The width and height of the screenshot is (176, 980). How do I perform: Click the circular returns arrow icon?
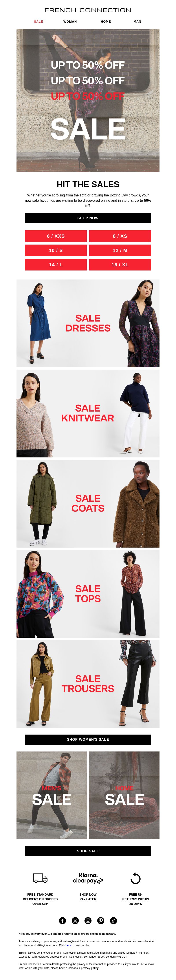point(136,878)
